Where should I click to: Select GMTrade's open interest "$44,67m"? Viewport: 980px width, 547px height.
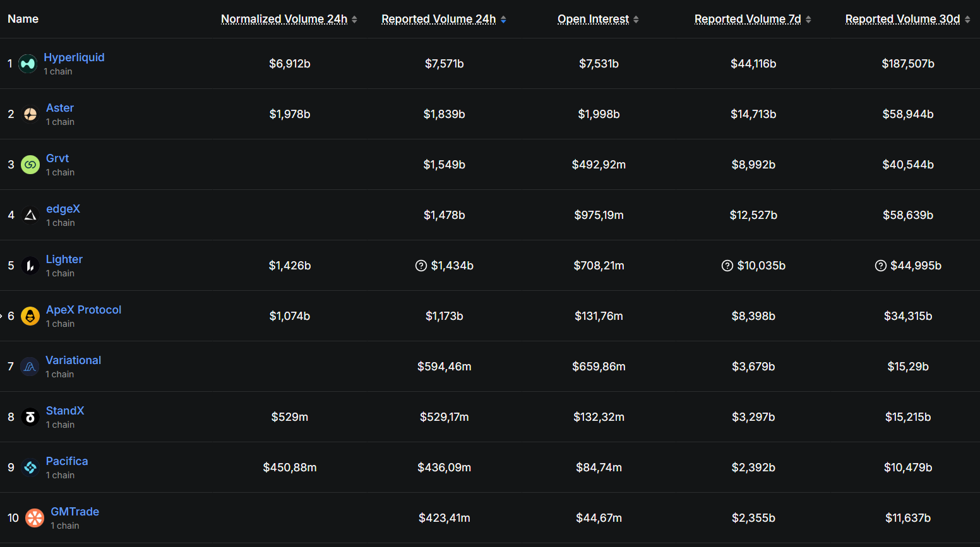click(599, 518)
